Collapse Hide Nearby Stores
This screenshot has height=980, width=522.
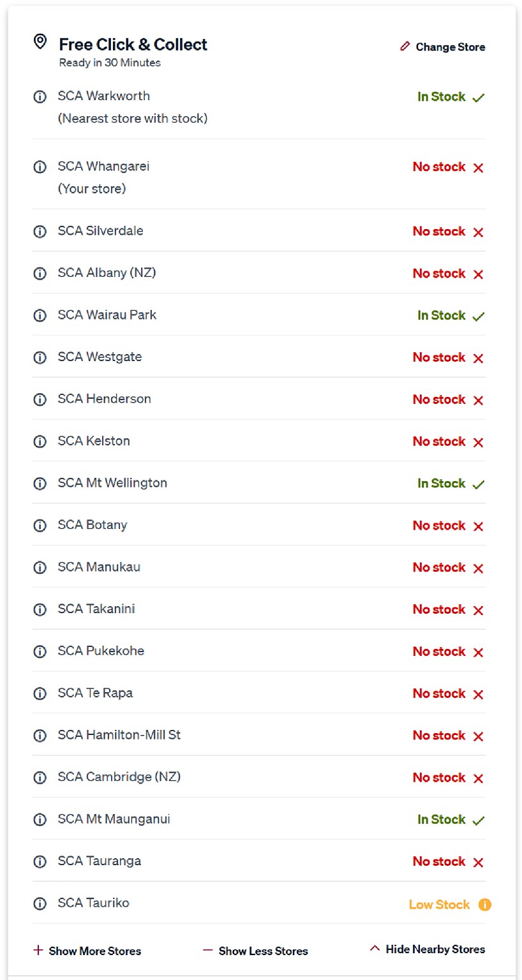pos(428,949)
